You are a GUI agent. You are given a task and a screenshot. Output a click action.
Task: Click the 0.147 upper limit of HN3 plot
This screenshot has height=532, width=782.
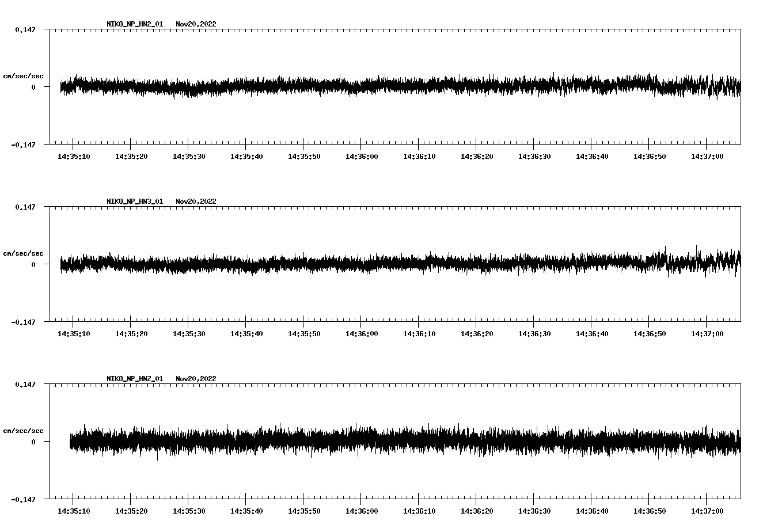pyautogui.click(x=25, y=207)
